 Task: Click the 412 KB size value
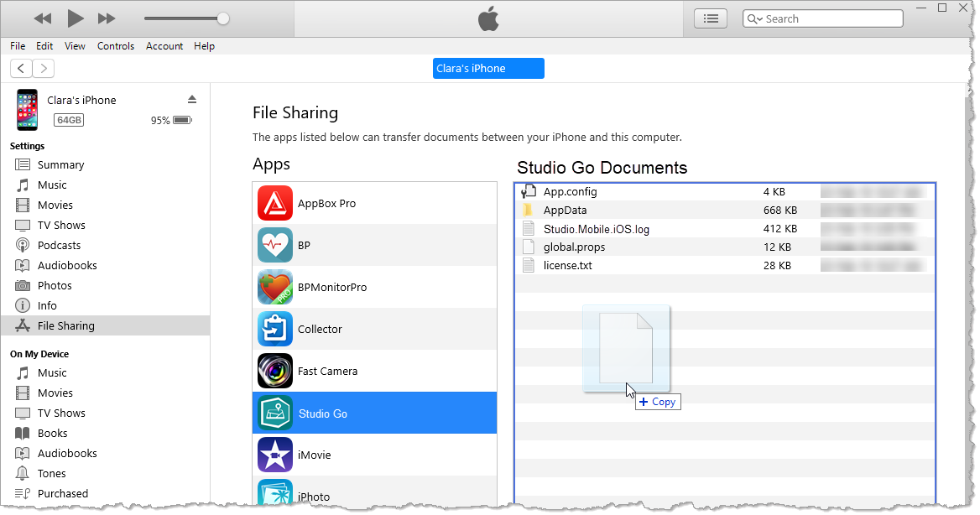[x=780, y=229]
